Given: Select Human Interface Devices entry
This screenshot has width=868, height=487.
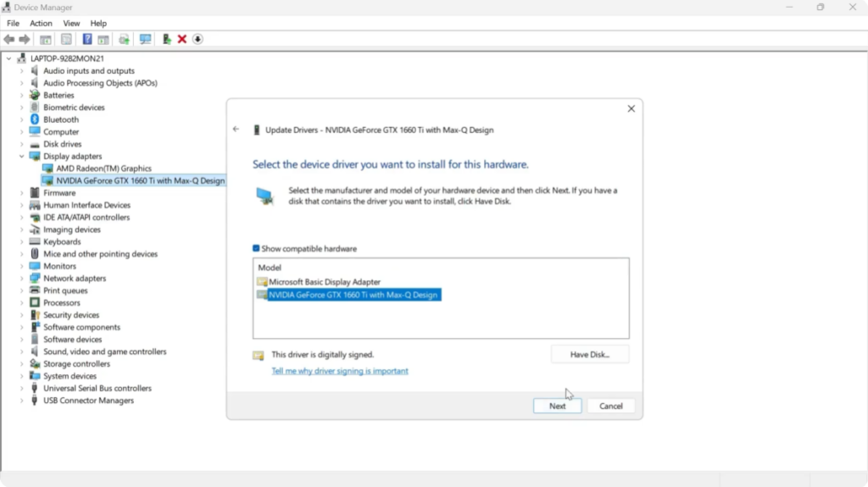Looking at the screenshot, I should (87, 205).
